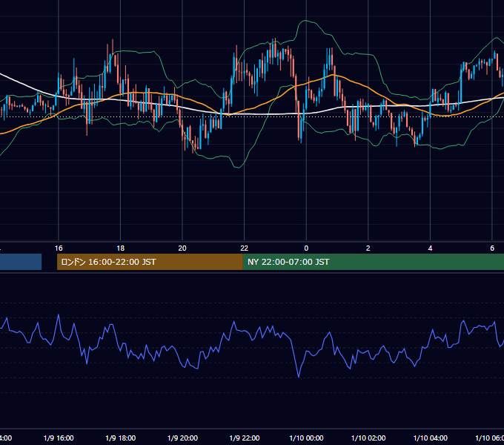Click the NY 22:00-07:00 JST session bar

point(373,262)
